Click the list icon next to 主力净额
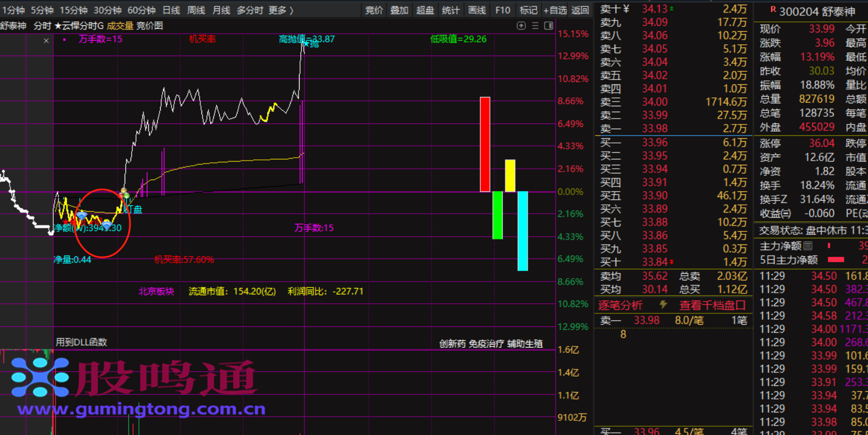The image size is (868, 435). 808,246
